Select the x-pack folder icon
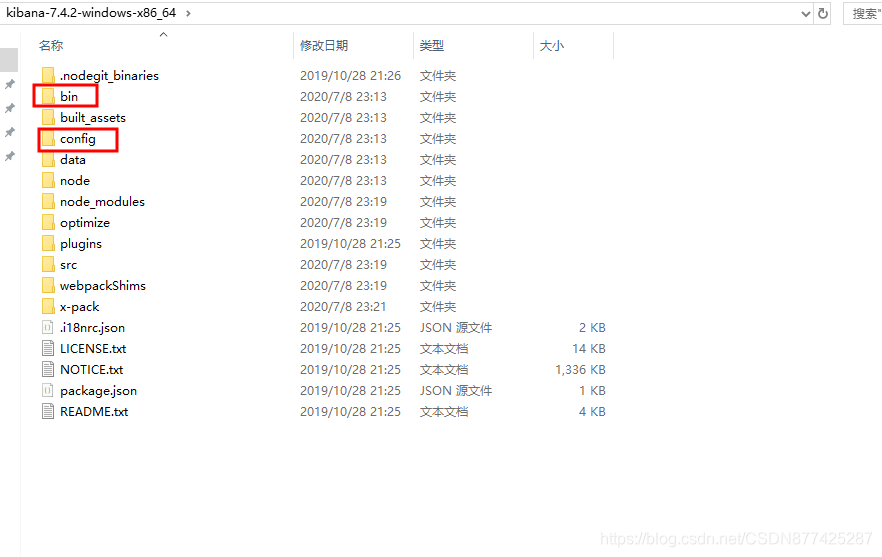The height and width of the screenshot is (557, 882). (x=48, y=307)
